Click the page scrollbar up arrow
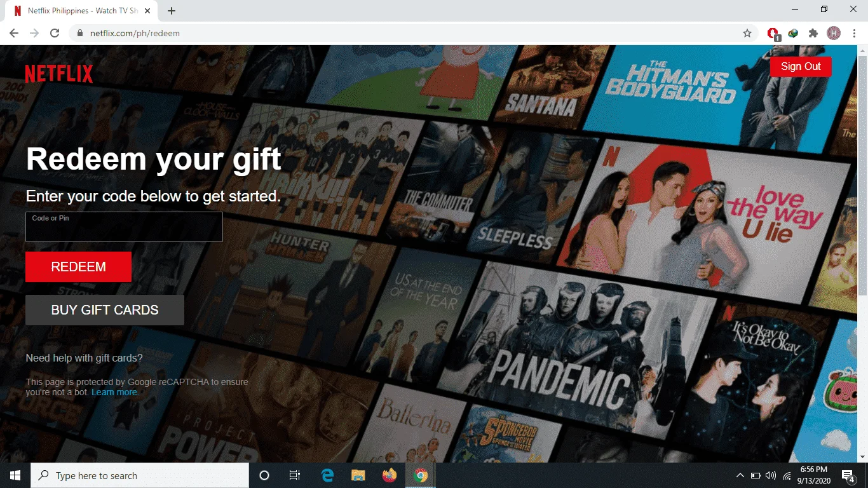The height and width of the screenshot is (488, 868). (x=862, y=50)
